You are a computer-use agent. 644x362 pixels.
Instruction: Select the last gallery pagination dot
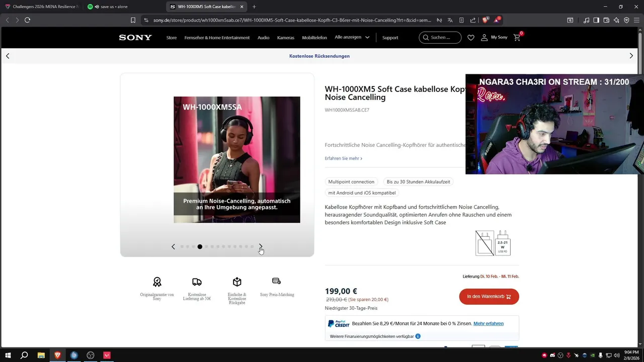[x=252, y=246]
